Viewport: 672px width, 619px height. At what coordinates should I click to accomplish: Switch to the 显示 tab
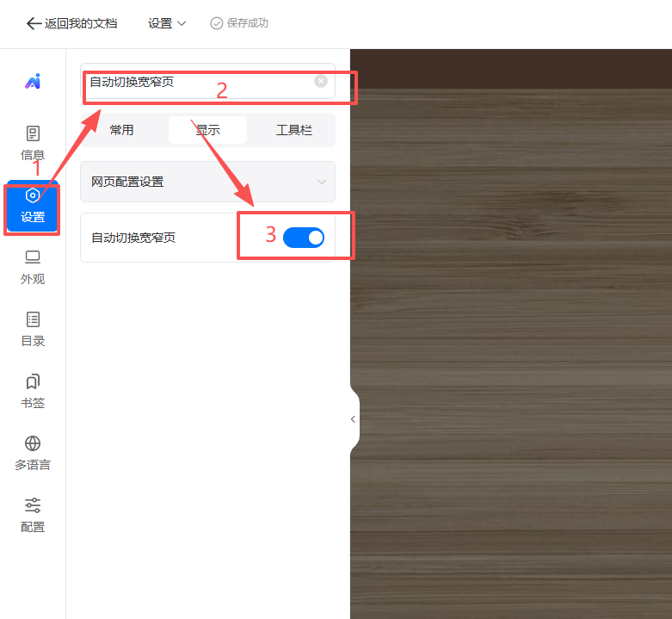pos(207,130)
